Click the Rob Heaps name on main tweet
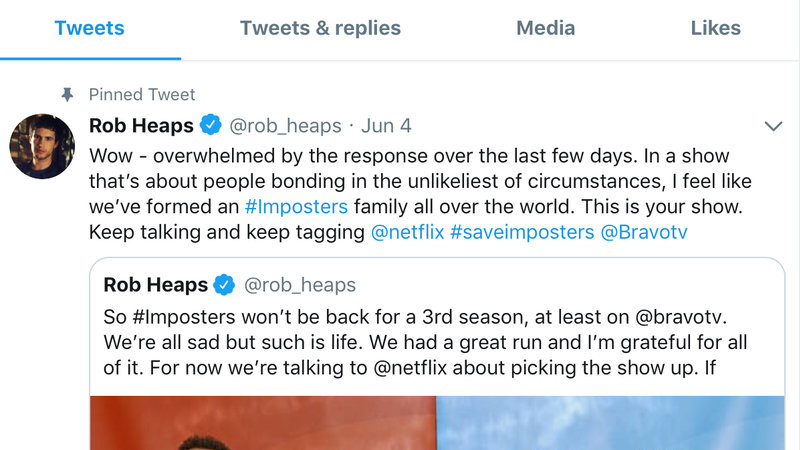This screenshot has width=800, height=450. [x=142, y=126]
